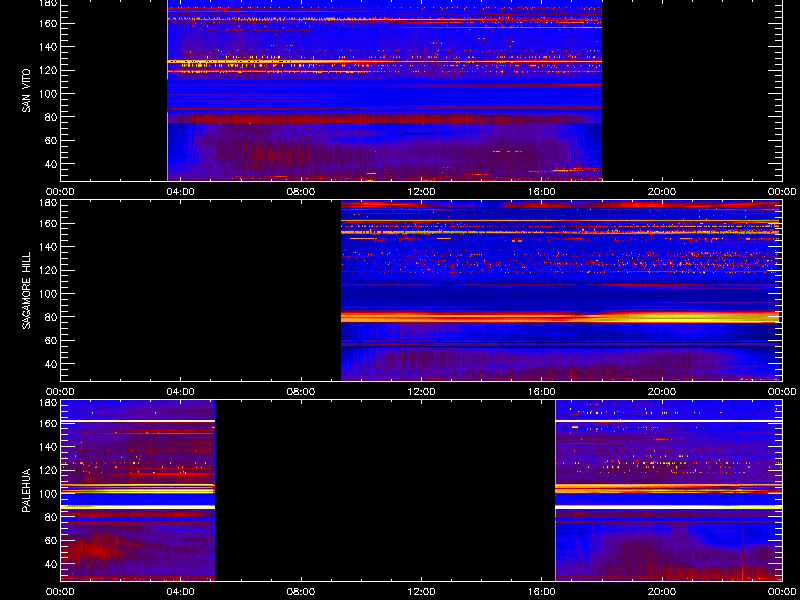Select 100 frequency label on San Vito panel
The image size is (800, 600).
pos(49,94)
